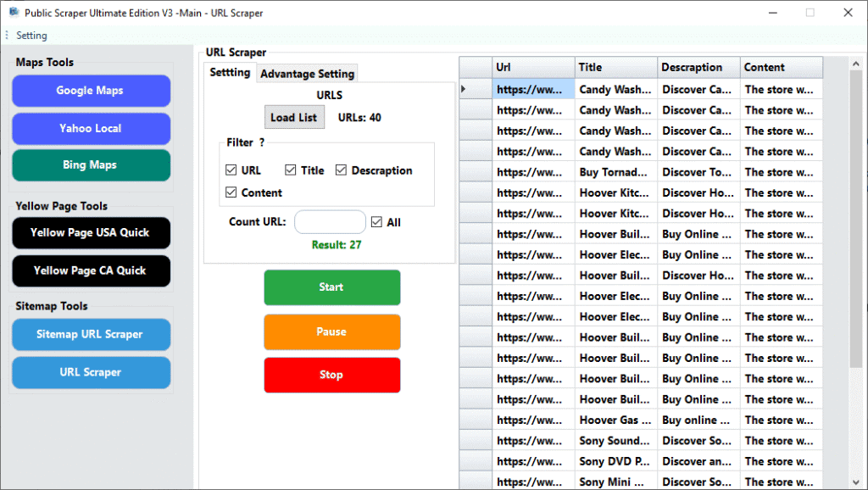Select the Bing Maps tool

pyautogui.click(x=91, y=165)
